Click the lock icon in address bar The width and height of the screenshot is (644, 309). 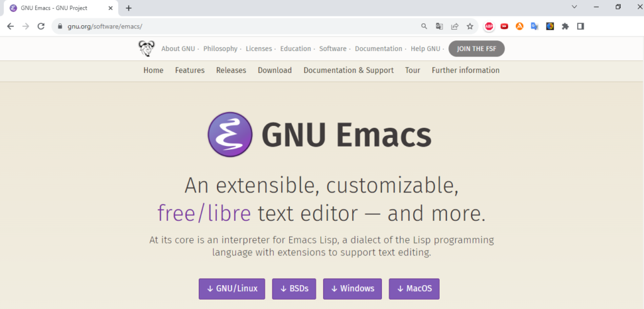60,26
